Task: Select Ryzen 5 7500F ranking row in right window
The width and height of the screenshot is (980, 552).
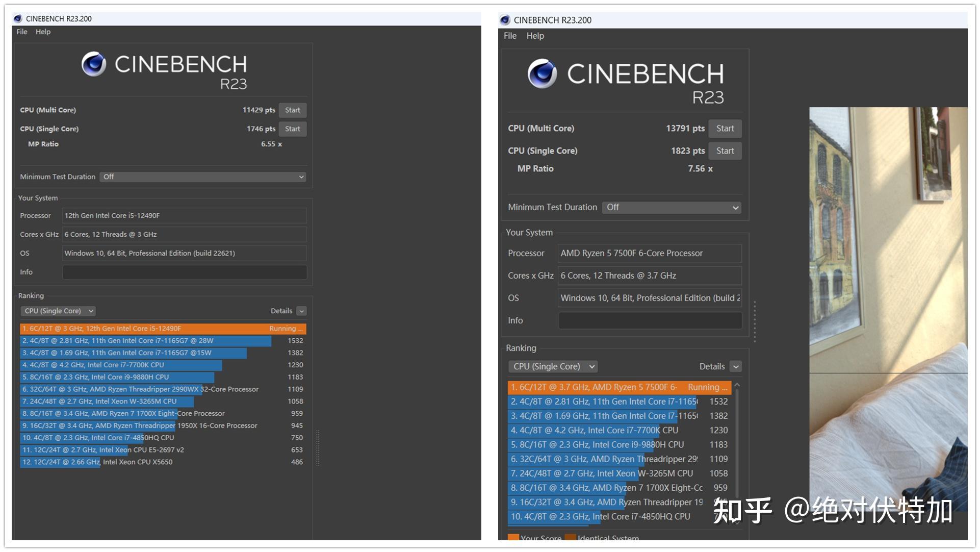Action: coord(620,387)
